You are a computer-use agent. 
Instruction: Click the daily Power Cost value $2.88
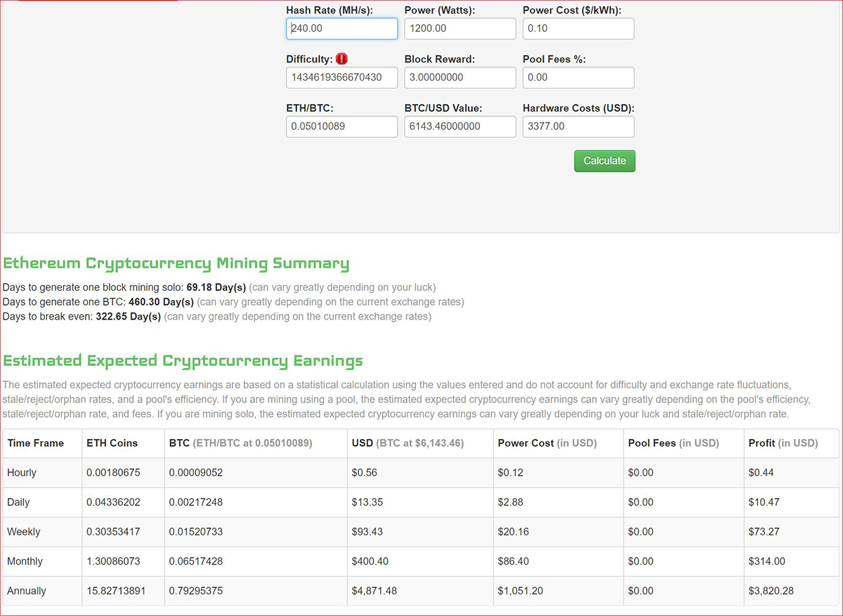[x=511, y=502]
